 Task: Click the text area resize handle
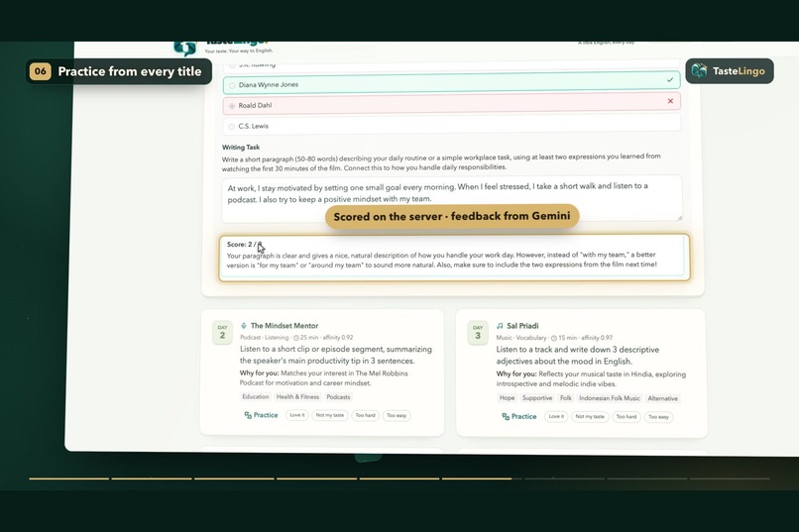pyautogui.click(x=678, y=217)
